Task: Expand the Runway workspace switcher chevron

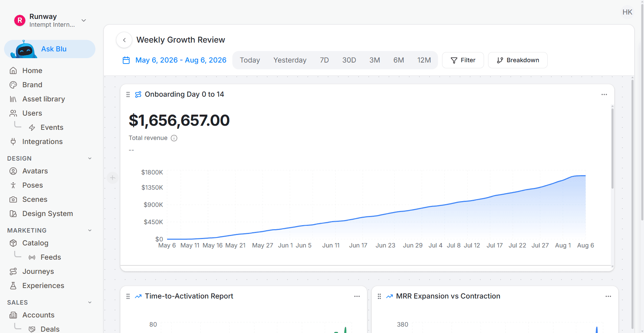Action: click(x=84, y=20)
